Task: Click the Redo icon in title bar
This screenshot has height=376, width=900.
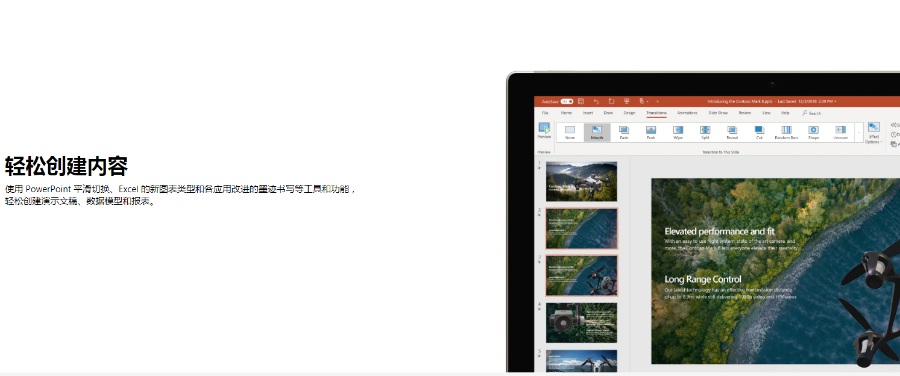Action: 611,102
